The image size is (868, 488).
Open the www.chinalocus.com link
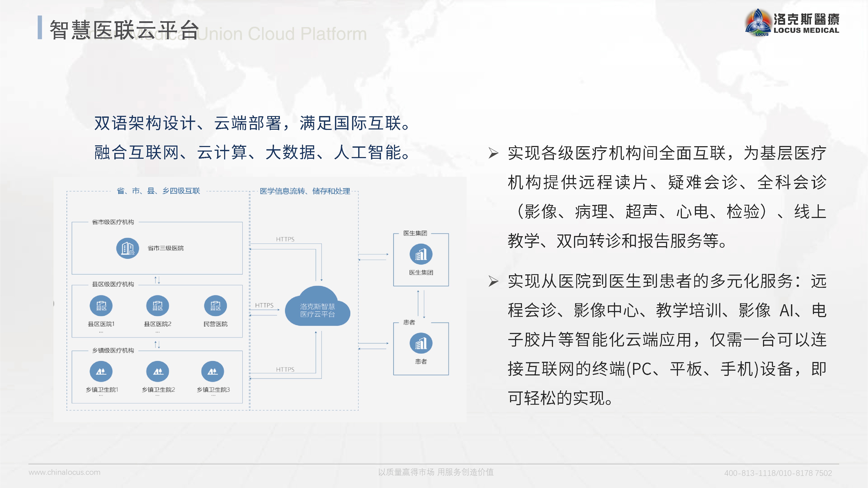[64, 472]
